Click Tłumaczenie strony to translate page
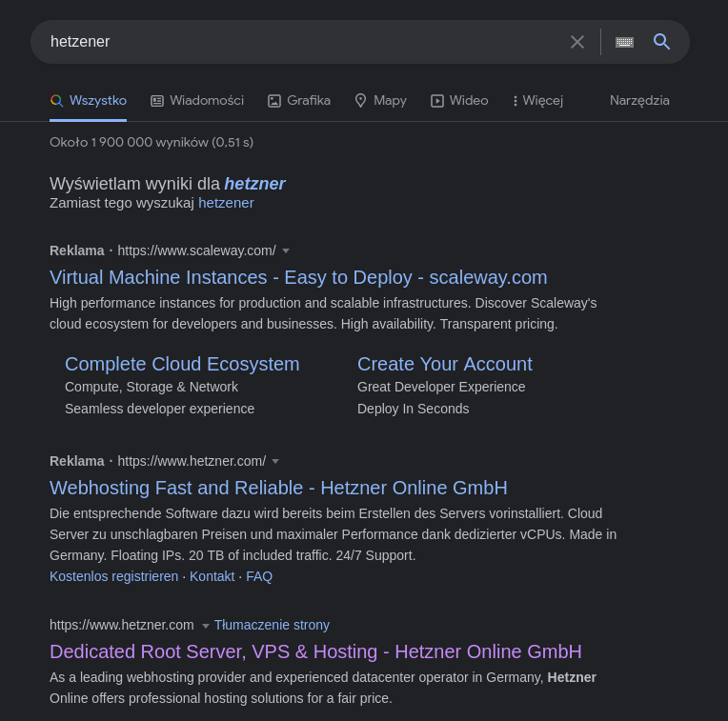728x721 pixels. tap(272, 625)
